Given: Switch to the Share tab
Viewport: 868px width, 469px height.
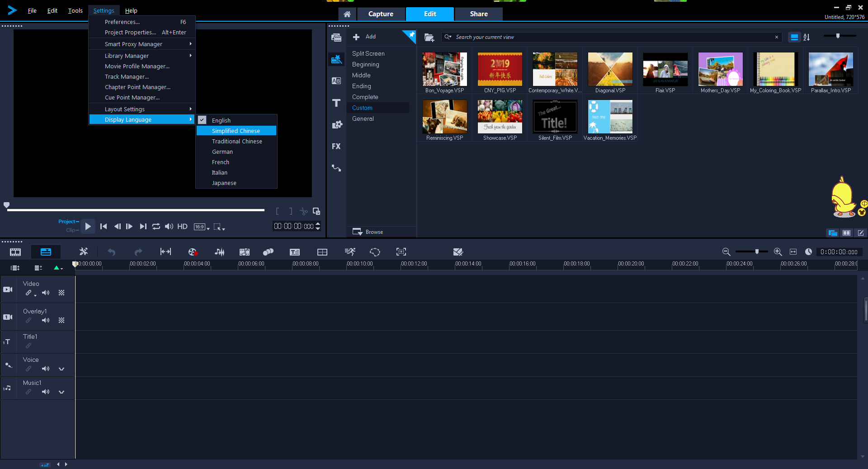Looking at the screenshot, I should click(x=478, y=14).
